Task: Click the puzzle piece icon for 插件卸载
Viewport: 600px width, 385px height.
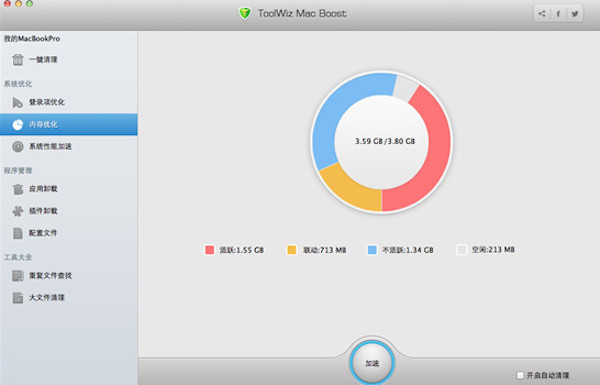Action: pos(18,211)
